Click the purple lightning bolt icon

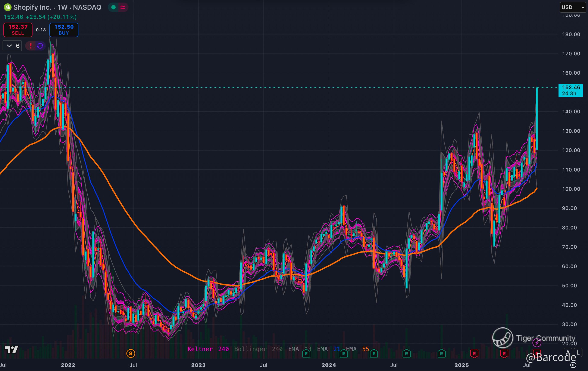click(537, 343)
